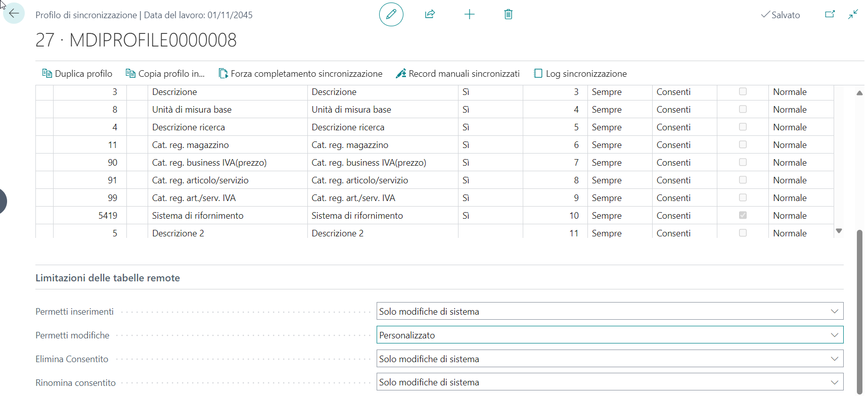The height and width of the screenshot is (396, 868).
Task: Toggle checkbox in Unità di misura base row
Action: point(743,109)
